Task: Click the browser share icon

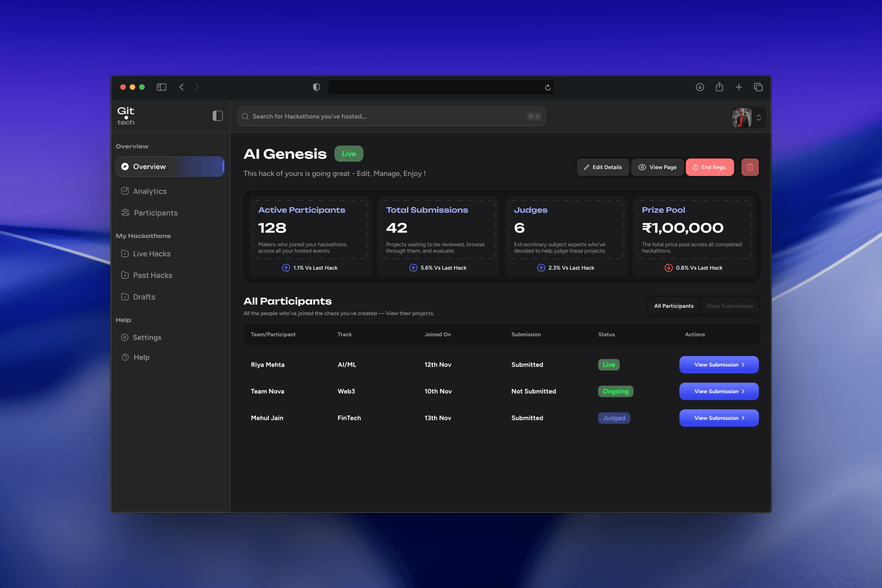Action: pos(719,87)
